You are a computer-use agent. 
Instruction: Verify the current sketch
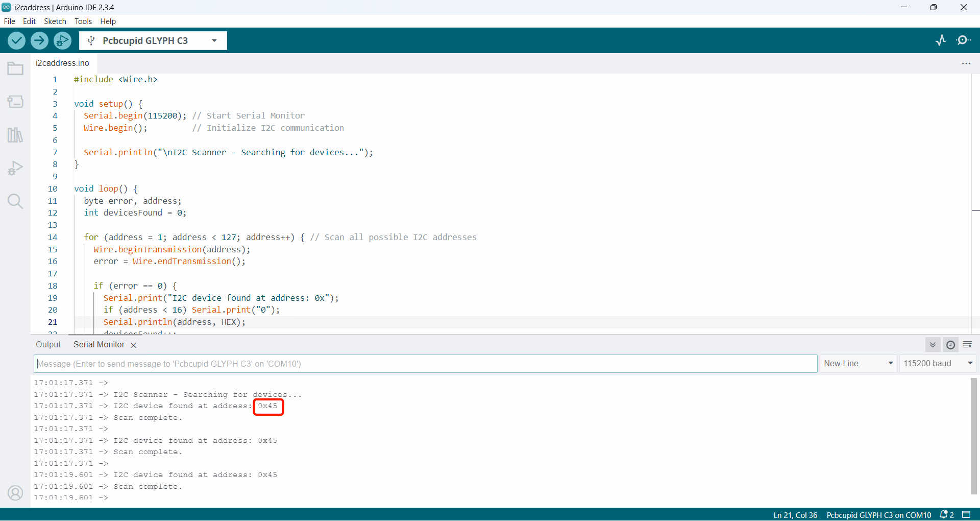point(16,40)
